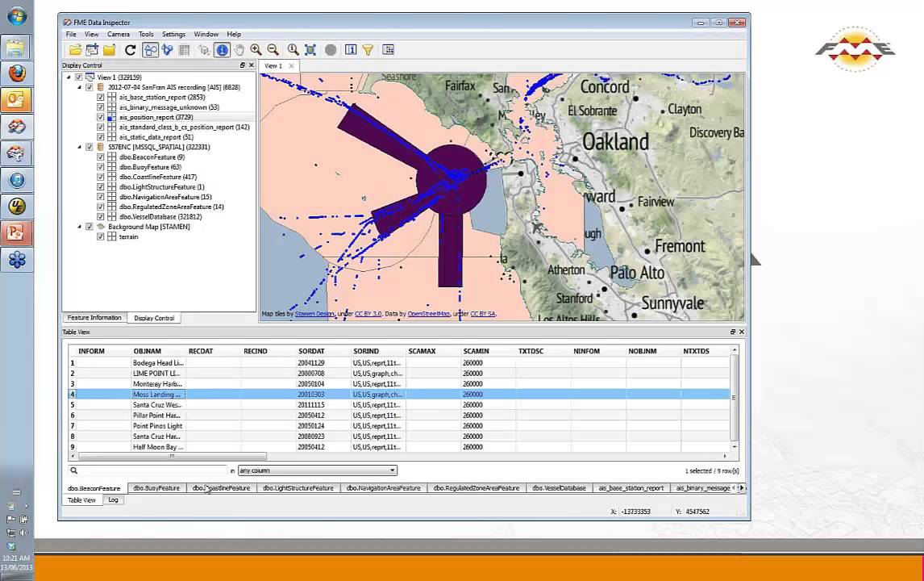Image resolution: width=924 pixels, height=581 pixels.
Task: Click table scrollbar down arrow
Action: coord(735,446)
